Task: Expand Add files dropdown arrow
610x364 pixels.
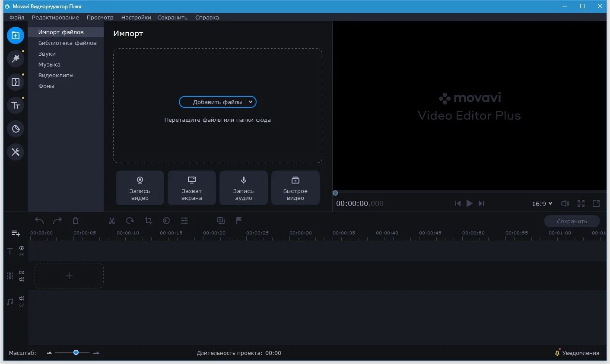Action: pos(251,102)
